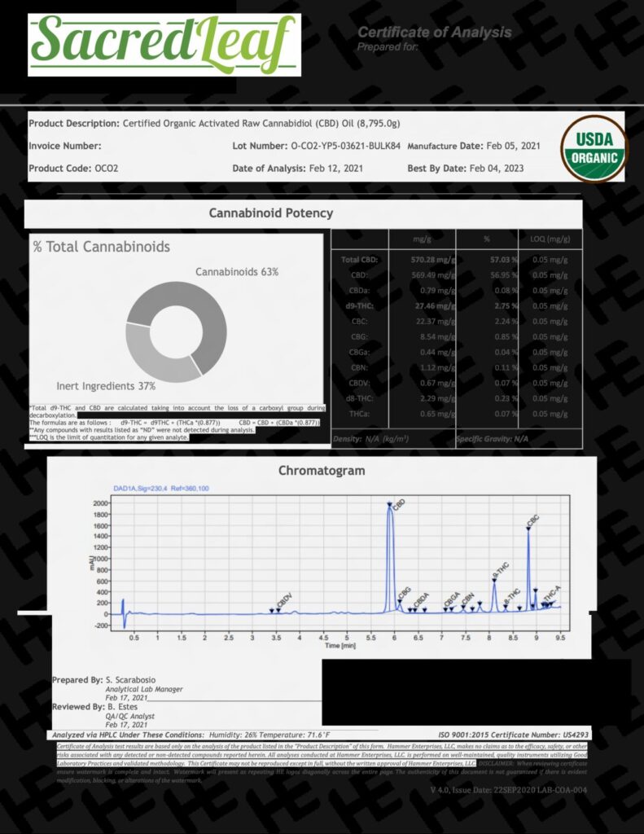Click the Certificate of Analysis heading
Screen dimensions: 644x834
pos(435,33)
